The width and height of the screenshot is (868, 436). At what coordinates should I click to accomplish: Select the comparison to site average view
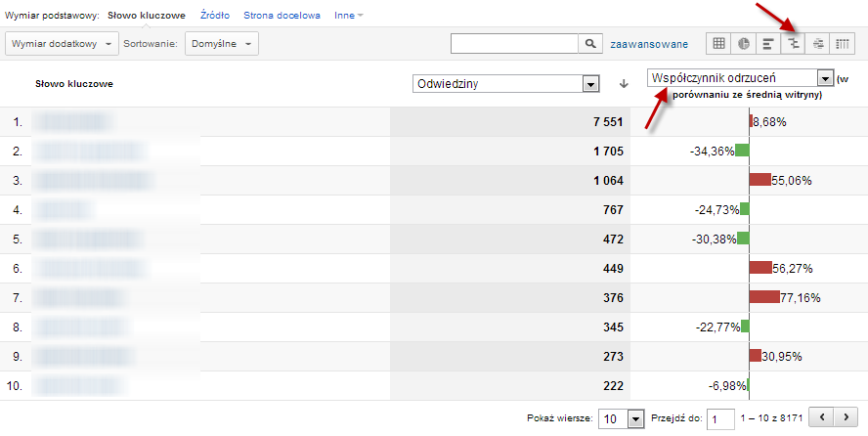(x=794, y=44)
